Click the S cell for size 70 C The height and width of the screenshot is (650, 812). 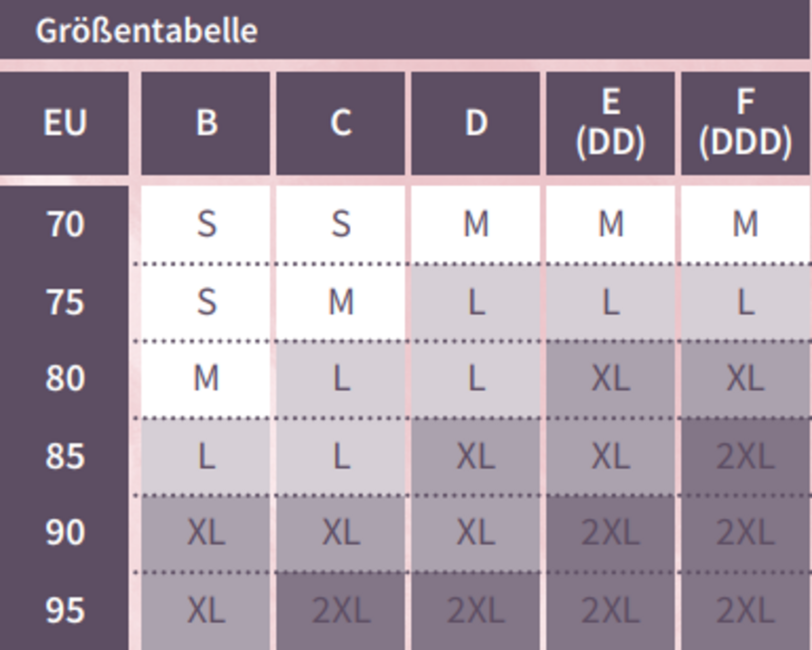(x=341, y=224)
